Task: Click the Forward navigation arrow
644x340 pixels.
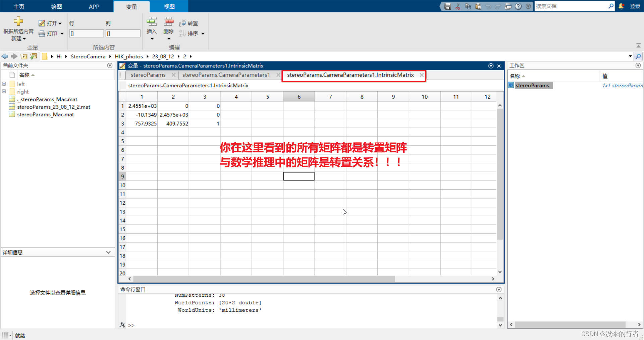Action: [x=14, y=56]
